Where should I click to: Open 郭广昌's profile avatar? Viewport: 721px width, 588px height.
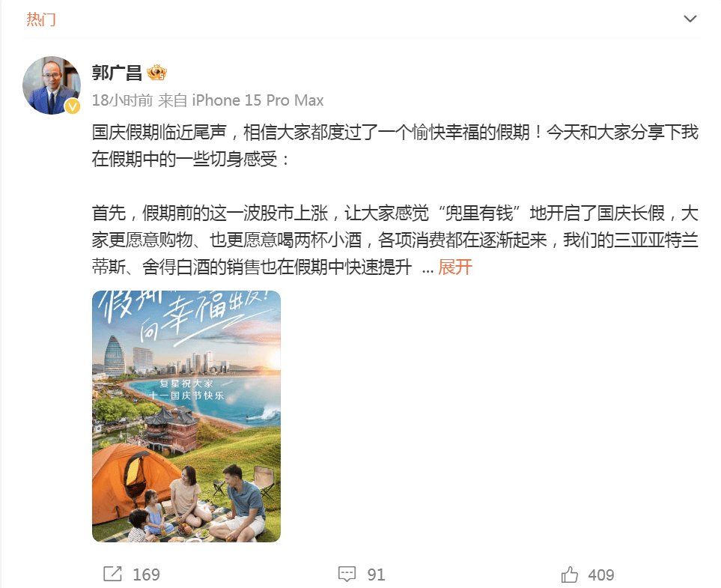click(52, 85)
